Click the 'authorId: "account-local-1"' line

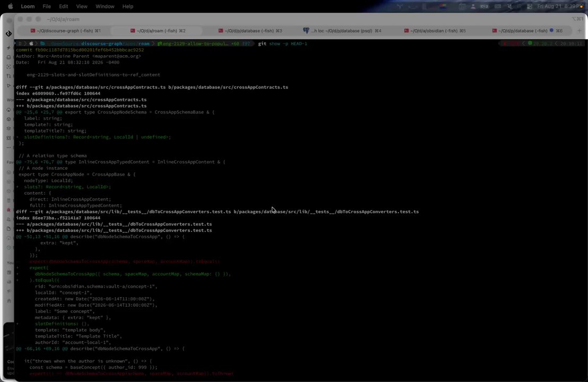[x=73, y=342]
